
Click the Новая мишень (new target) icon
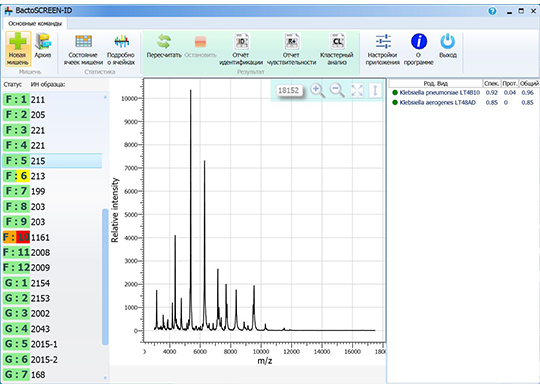tap(18, 49)
